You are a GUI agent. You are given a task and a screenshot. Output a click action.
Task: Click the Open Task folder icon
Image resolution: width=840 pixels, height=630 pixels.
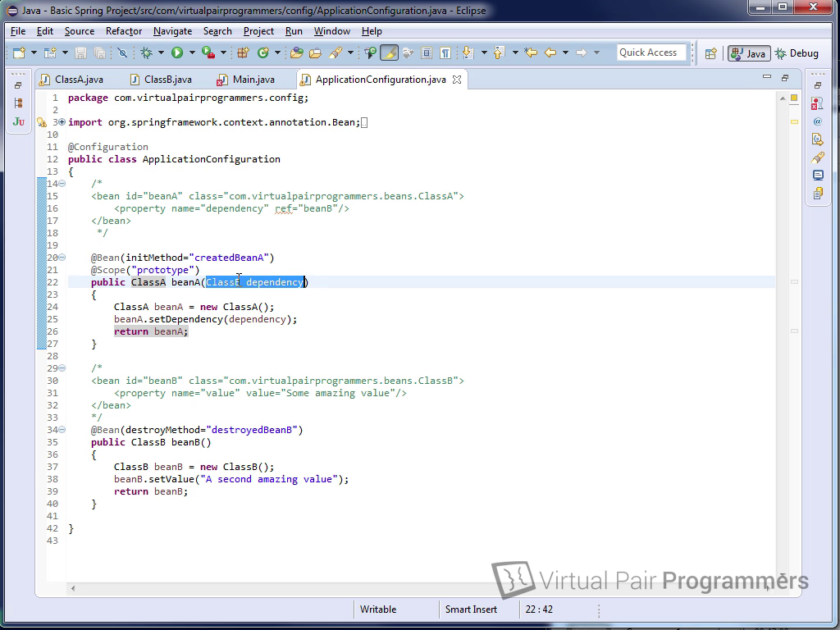point(316,52)
